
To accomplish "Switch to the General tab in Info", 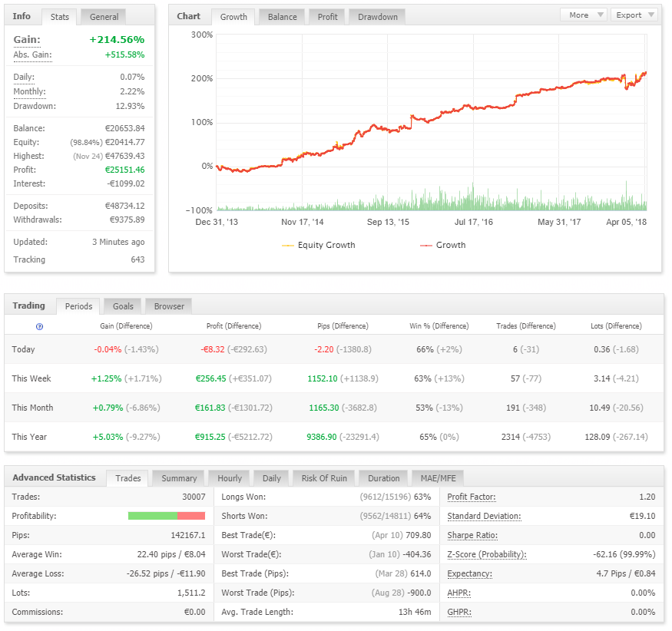I will (x=104, y=17).
